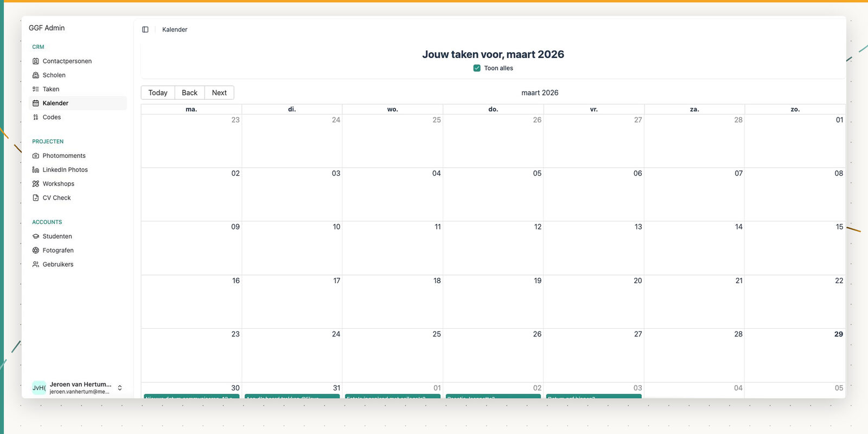The image size is (868, 434).
Task: Click the Studenten graduation cap icon
Action: [36, 237]
